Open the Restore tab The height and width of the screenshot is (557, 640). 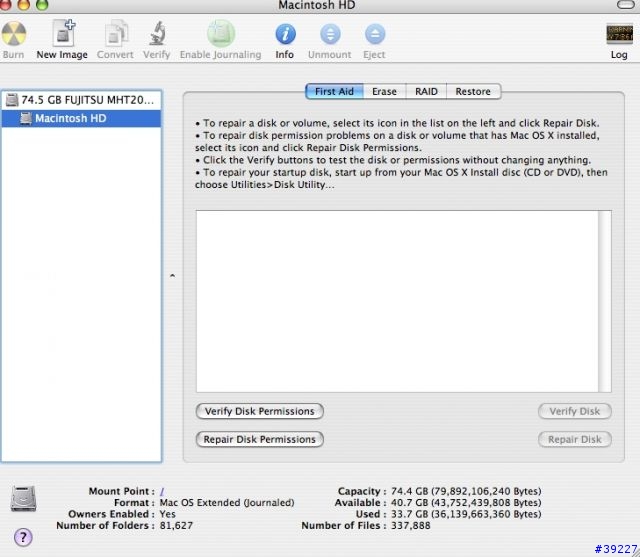point(473,91)
